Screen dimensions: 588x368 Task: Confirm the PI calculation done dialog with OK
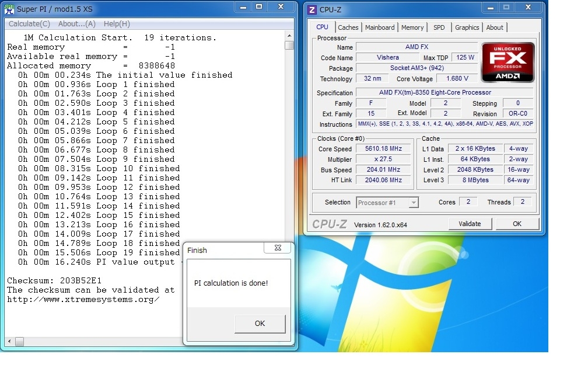pos(260,324)
